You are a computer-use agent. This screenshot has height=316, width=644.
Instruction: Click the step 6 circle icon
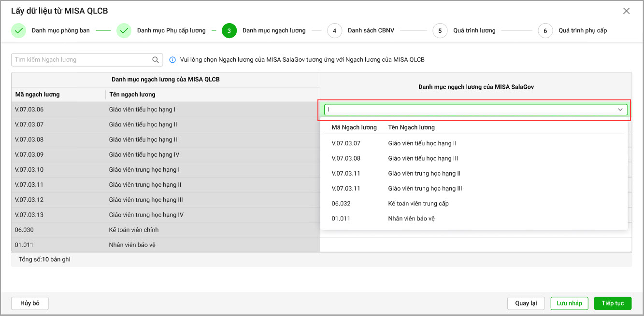545,30
